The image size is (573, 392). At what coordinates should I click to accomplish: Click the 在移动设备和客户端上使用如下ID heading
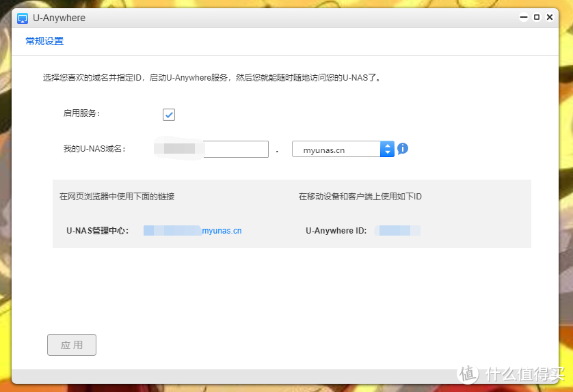pyautogui.click(x=360, y=197)
